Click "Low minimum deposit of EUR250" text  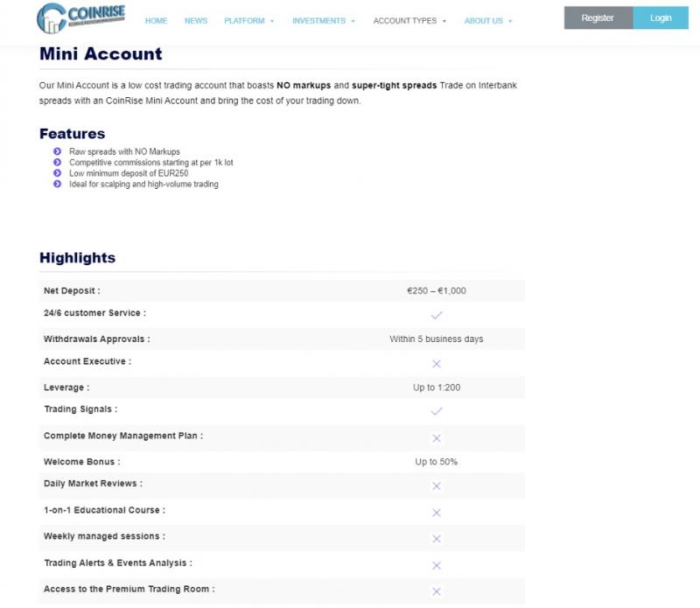point(129,173)
